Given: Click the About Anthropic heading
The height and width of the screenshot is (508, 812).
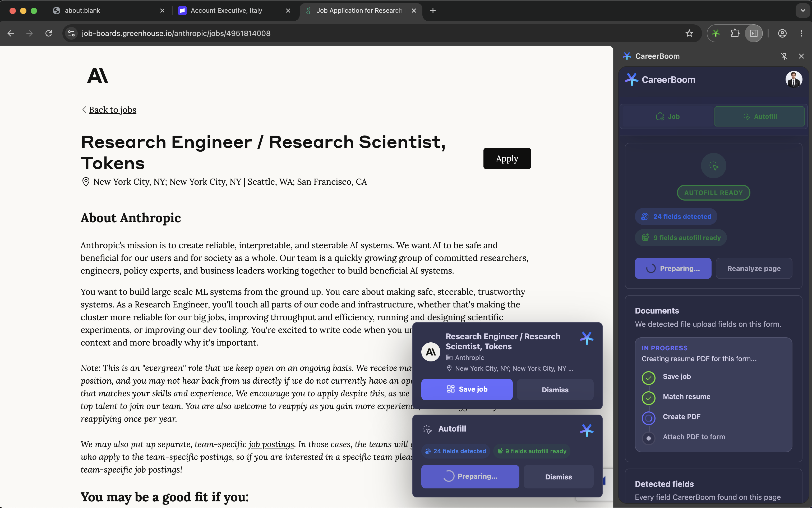Looking at the screenshot, I should point(131,218).
